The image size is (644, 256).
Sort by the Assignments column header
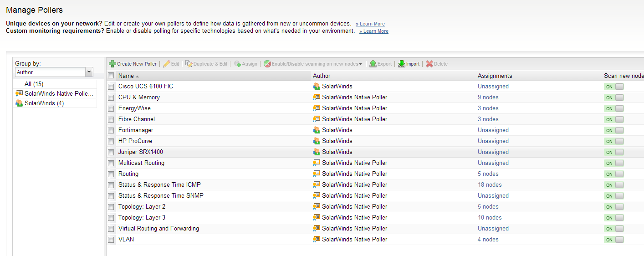tap(495, 76)
